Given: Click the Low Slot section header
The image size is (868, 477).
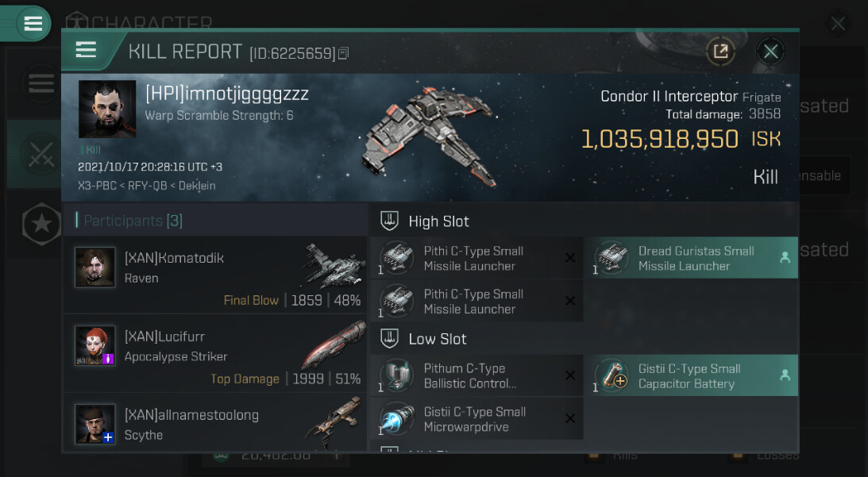Looking at the screenshot, I should [438, 339].
